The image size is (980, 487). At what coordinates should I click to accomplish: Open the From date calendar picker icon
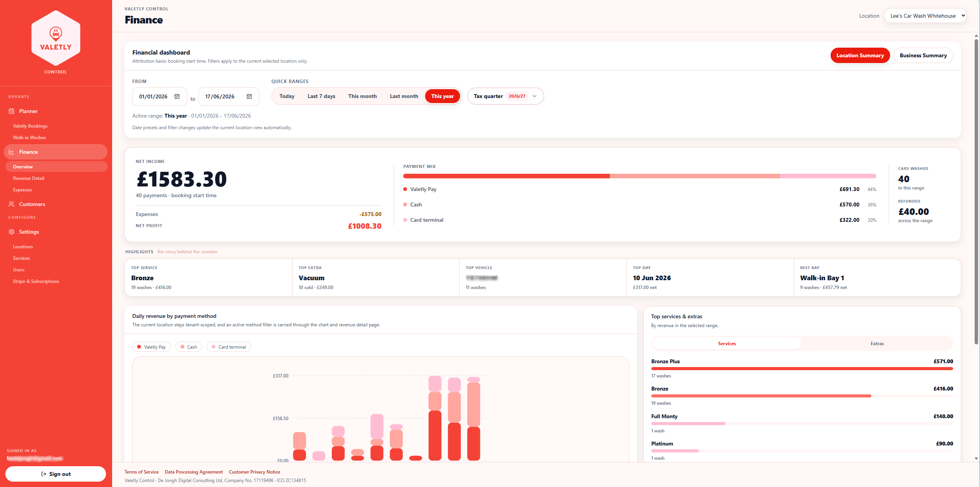click(x=177, y=96)
